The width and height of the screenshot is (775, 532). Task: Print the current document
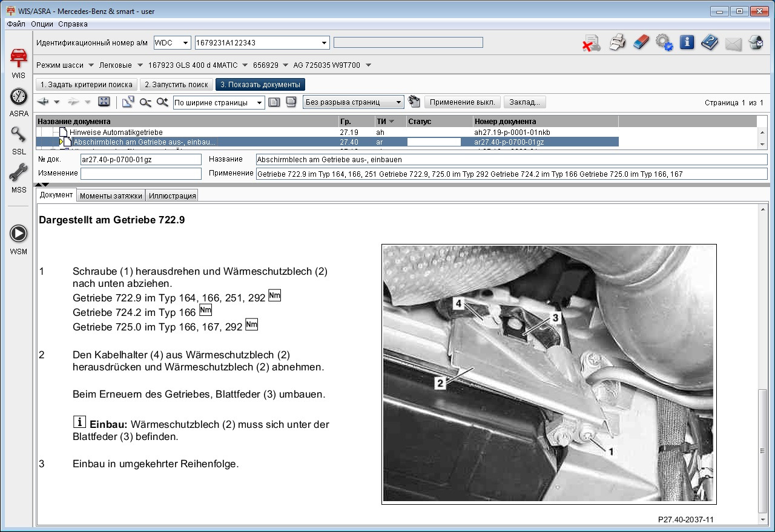coord(617,42)
